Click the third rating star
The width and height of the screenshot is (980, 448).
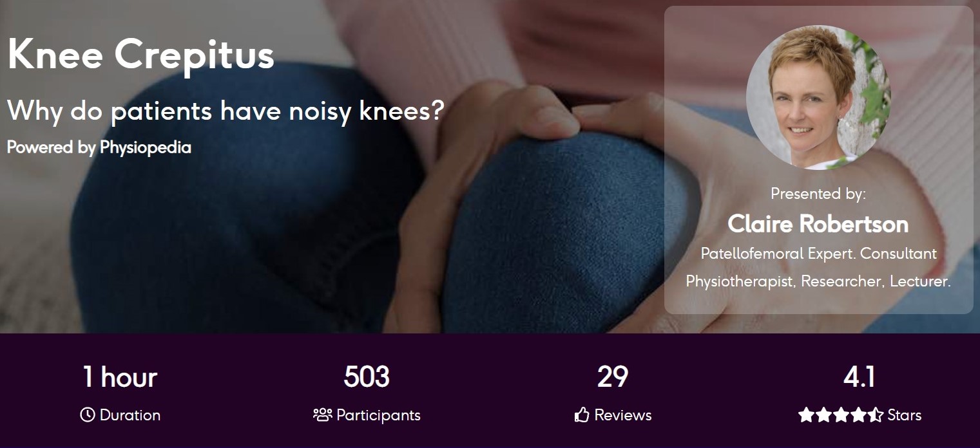pos(841,415)
